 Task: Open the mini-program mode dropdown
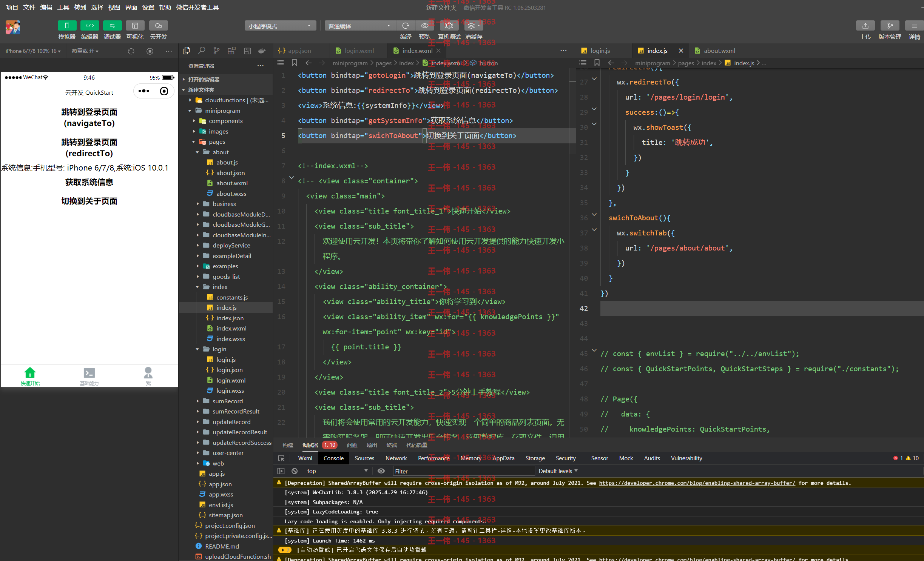pos(280,26)
